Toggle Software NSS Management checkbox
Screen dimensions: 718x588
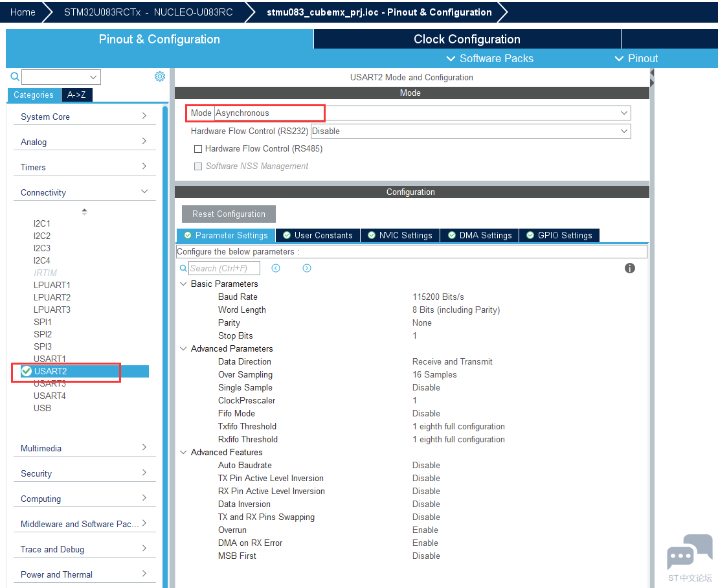(198, 166)
